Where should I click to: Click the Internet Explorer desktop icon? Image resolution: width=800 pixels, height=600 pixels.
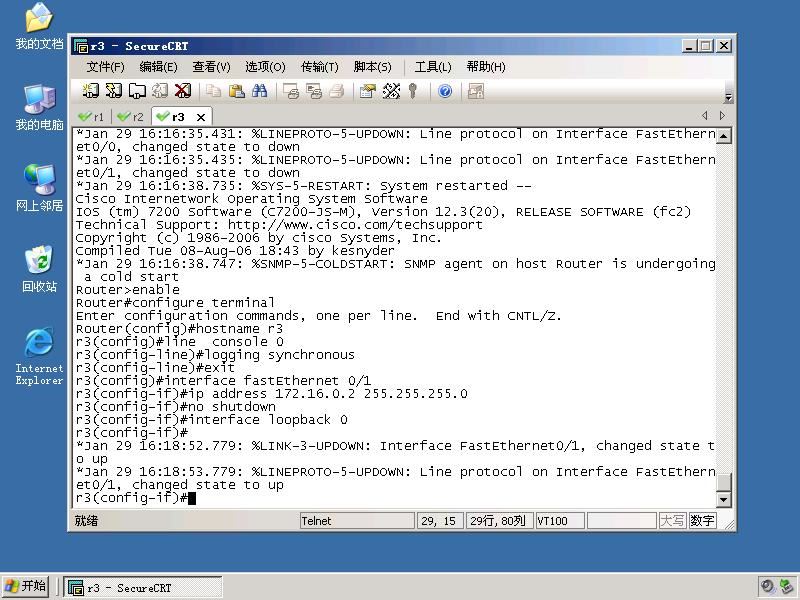[39, 356]
